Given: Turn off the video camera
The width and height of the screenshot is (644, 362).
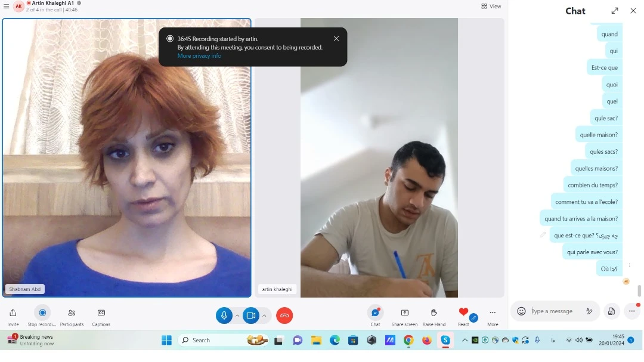Looking at the screenshot, I should click(251, 315).
